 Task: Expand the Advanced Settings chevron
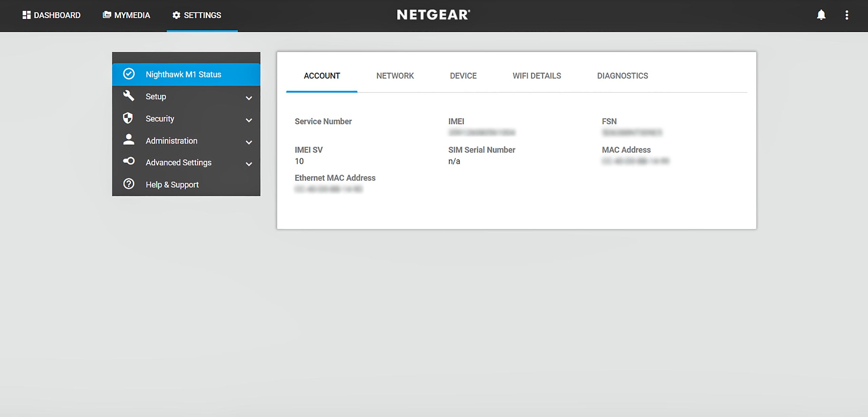pyautogui.click(x=249, y=164)
